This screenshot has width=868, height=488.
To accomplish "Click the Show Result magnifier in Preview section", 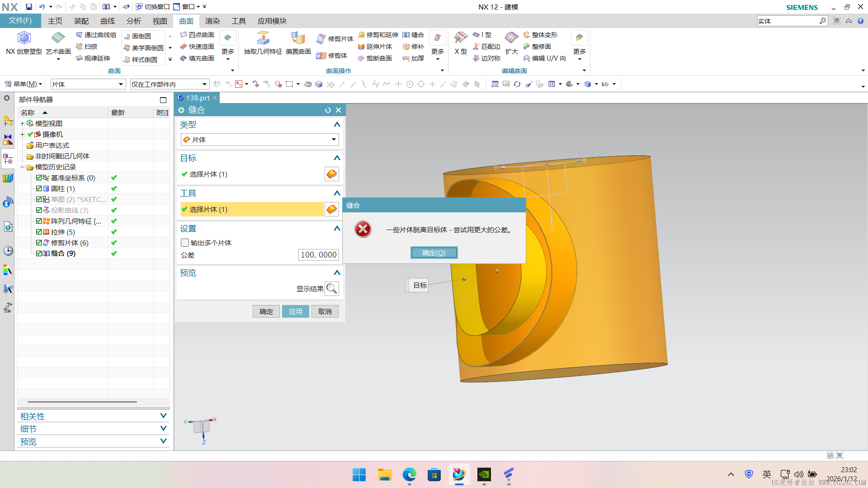I will [x=332, y=289].
